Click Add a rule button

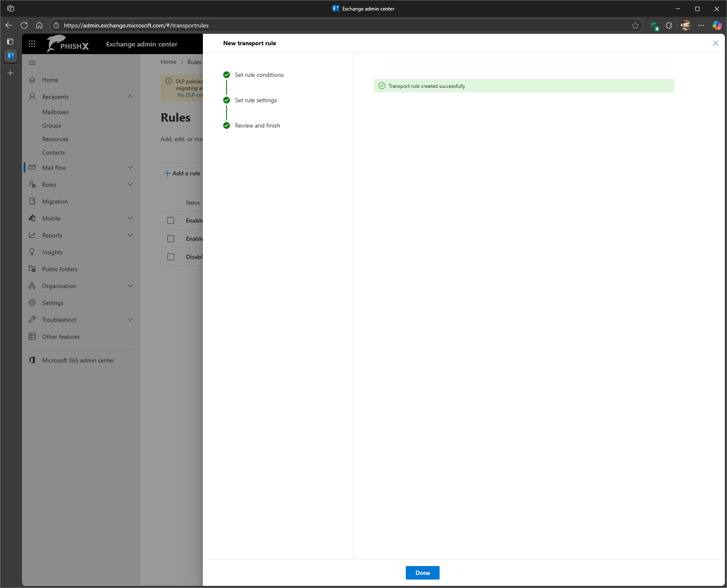coord(182,173)
